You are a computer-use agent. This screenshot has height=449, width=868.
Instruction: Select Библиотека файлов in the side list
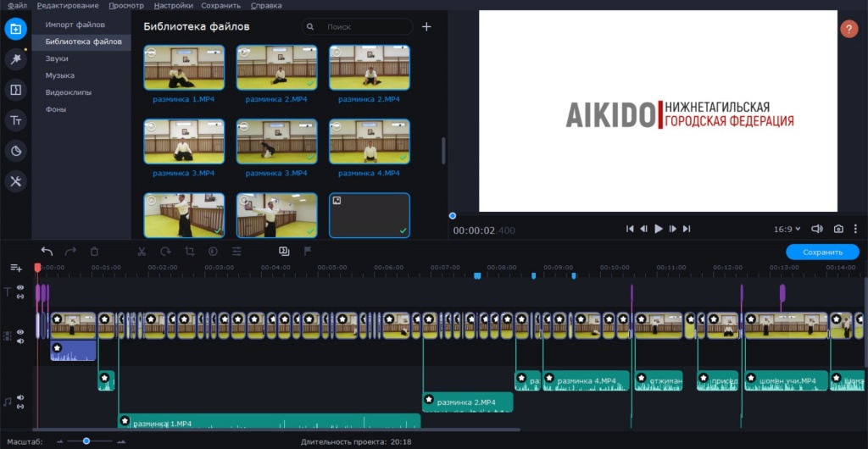(x=81, y=42)
